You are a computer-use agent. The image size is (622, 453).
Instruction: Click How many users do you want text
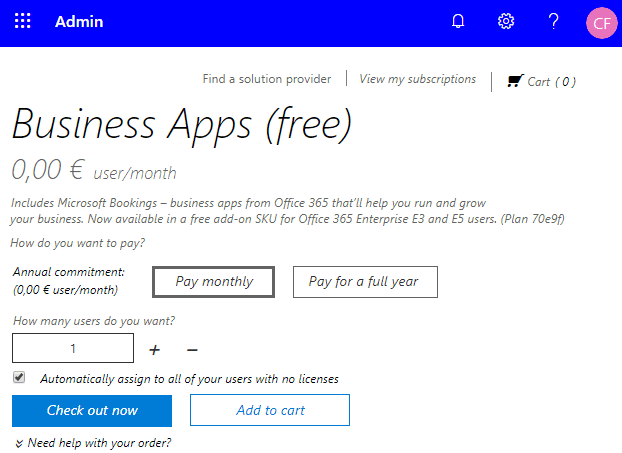(x=94, y=321)
